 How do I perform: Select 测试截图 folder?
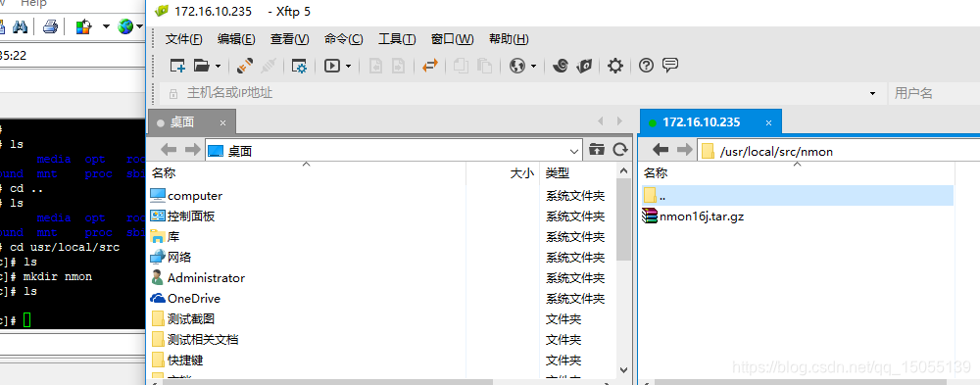(x=191, y=318)
